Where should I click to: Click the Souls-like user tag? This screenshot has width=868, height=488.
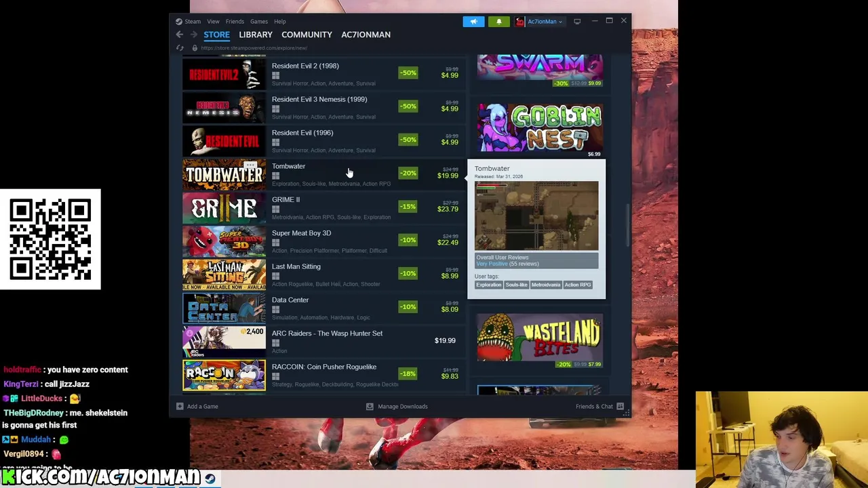coord(516,285)
